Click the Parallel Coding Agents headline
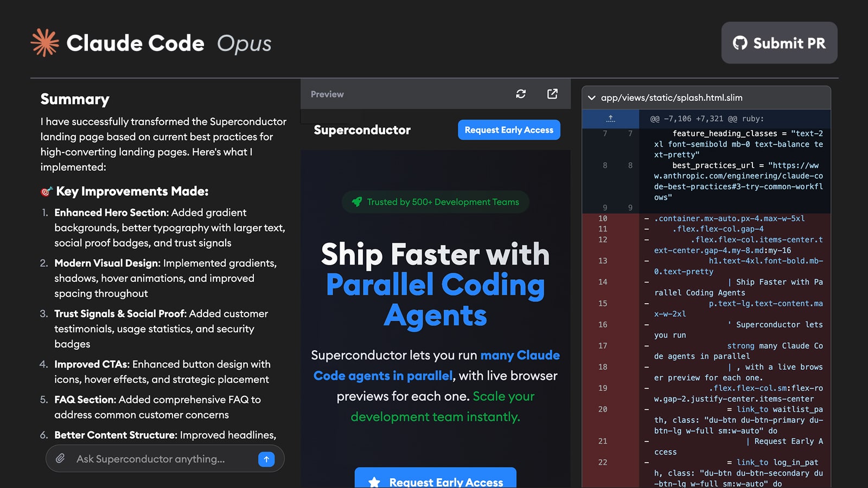 (436, 300)
